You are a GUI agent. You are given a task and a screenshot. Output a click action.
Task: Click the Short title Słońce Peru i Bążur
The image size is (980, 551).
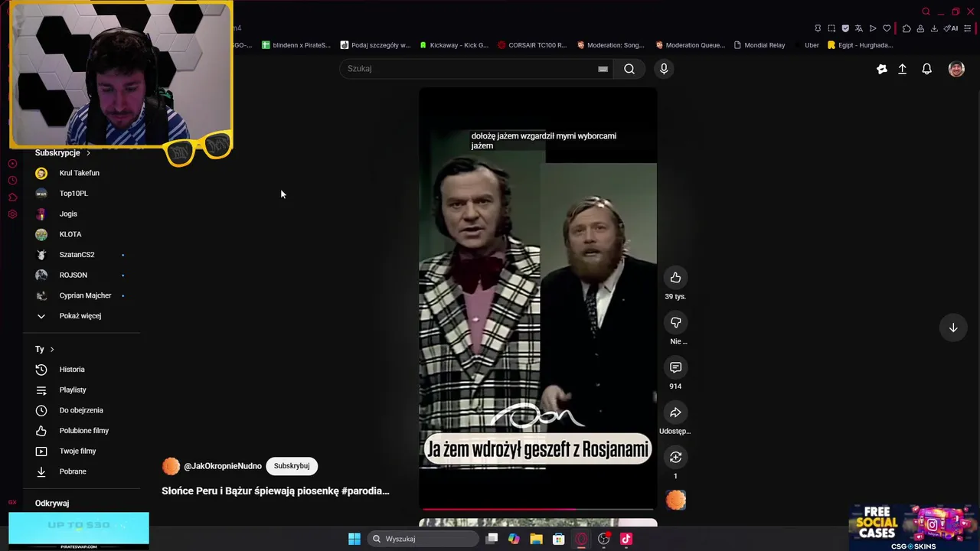[x=276, y=491]
